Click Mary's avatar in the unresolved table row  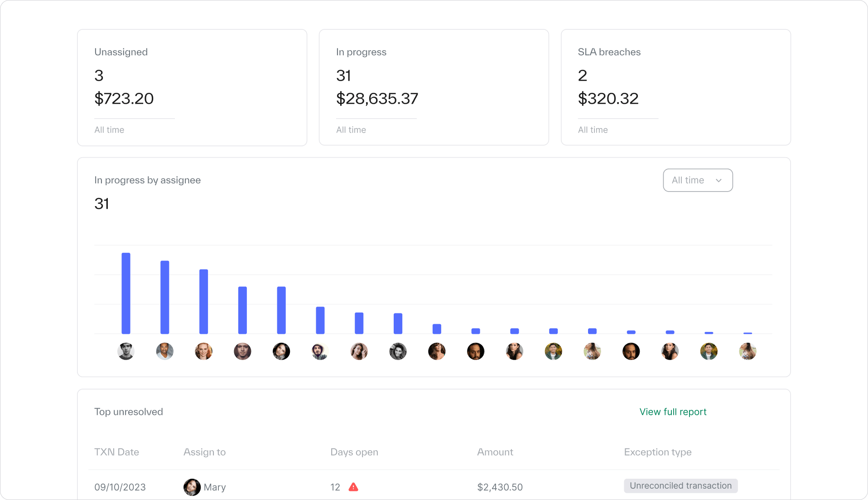click(x=192, y=487)
